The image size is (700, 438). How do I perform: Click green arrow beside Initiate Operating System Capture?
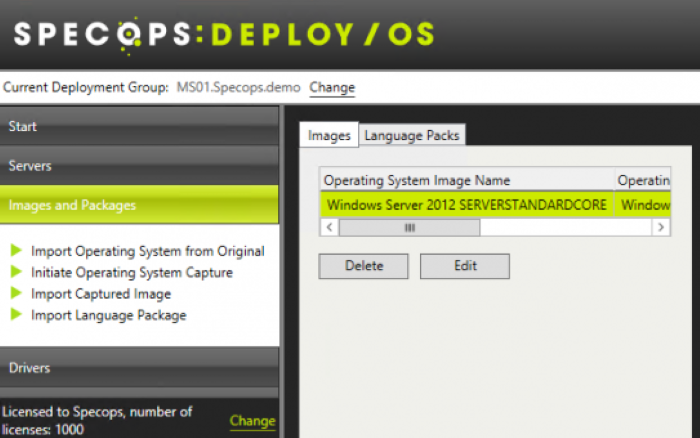click(x=16, y=271)
